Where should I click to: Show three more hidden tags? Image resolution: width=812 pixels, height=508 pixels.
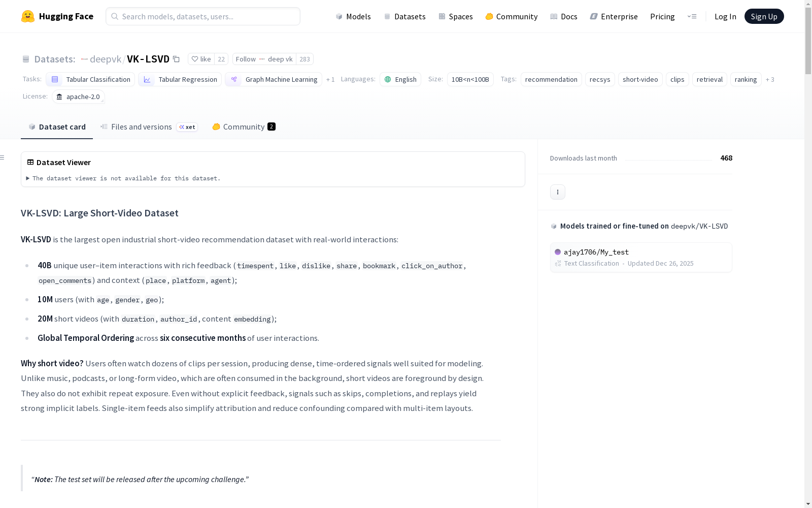point(770,79)
